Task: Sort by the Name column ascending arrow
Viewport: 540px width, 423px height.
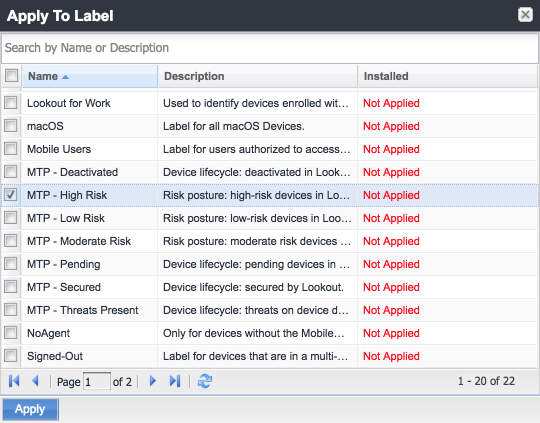Action: click(65, 77)
